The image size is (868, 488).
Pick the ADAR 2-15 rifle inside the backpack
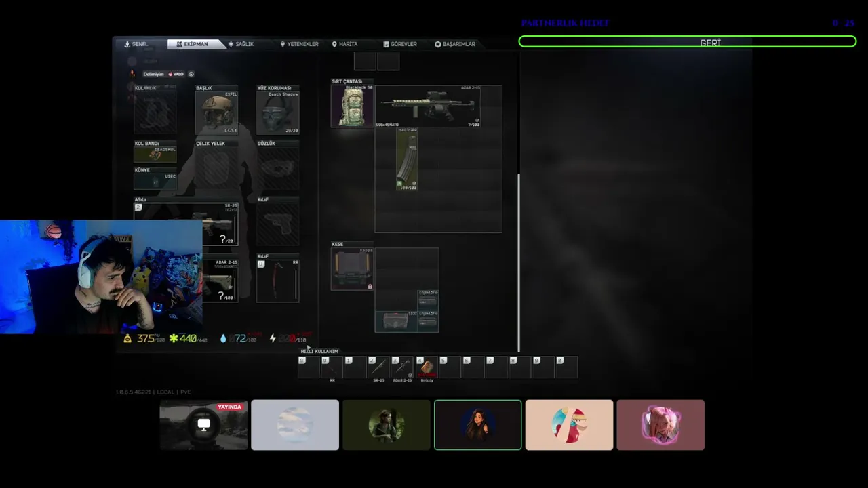(428, 106)
